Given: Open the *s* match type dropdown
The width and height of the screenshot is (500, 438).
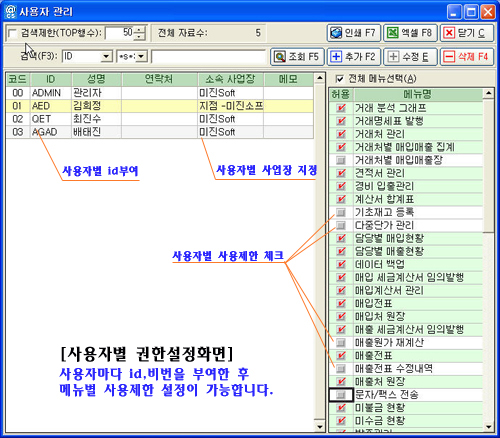Looking at the screenshot, I should click(141, 57).
